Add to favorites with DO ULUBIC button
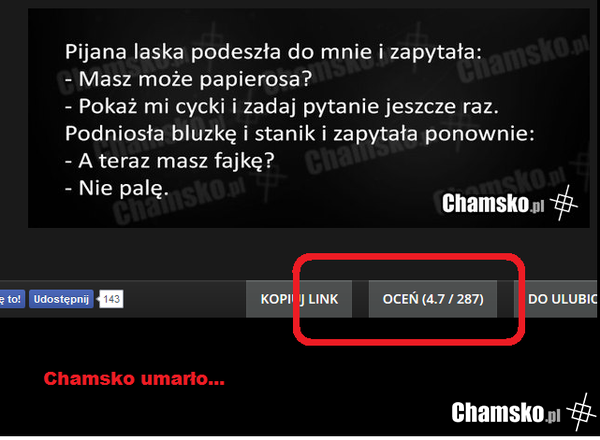The image size is (600, 440). point(557,299)
